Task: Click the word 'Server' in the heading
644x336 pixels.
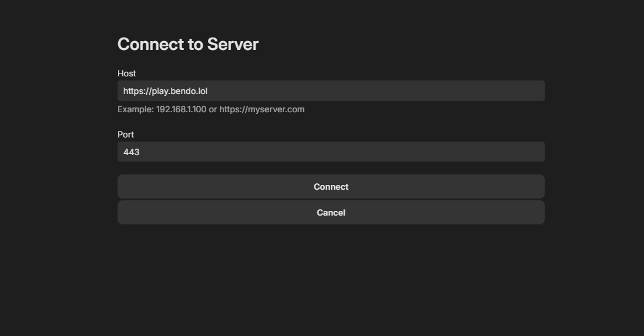Action: (233, 45)
